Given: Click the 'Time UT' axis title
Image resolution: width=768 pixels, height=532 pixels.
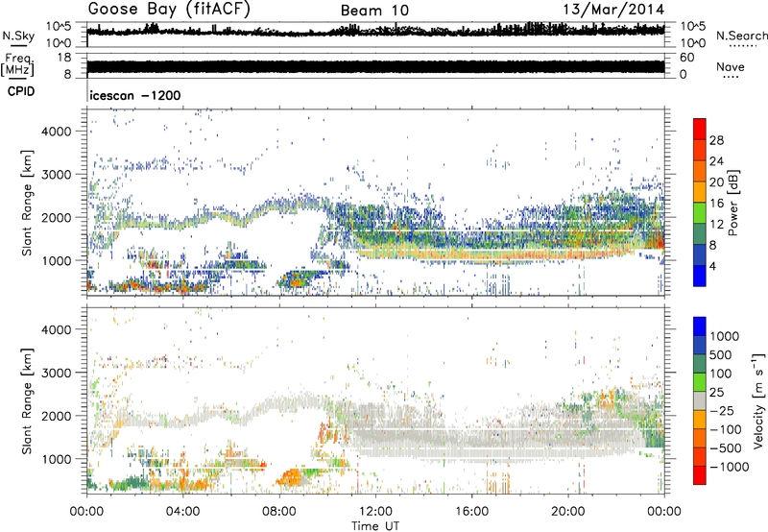Looking at the screenshot, I should (x=375, y=526).
